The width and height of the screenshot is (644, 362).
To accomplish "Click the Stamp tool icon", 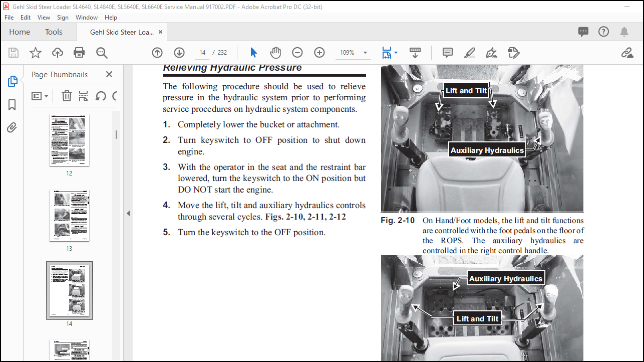I will tap(513, 53).
